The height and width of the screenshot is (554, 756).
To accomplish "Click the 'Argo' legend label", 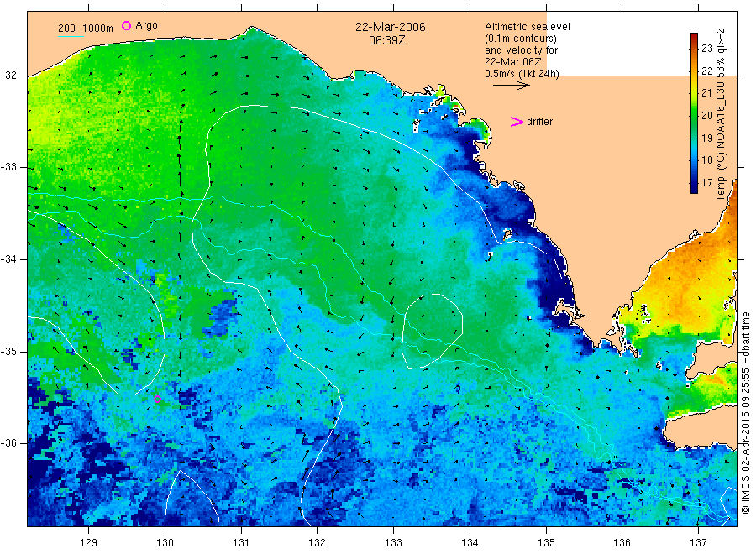I will tap(146, 25).
